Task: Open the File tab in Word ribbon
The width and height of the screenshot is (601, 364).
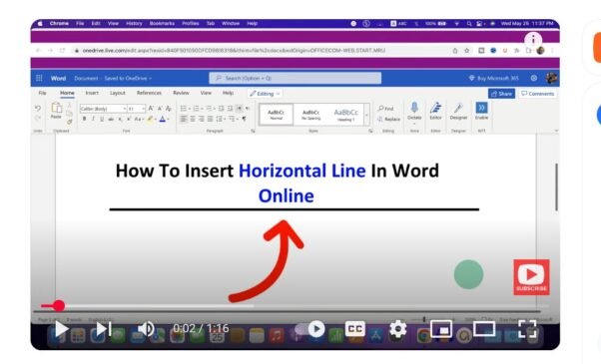Action: 42,93
